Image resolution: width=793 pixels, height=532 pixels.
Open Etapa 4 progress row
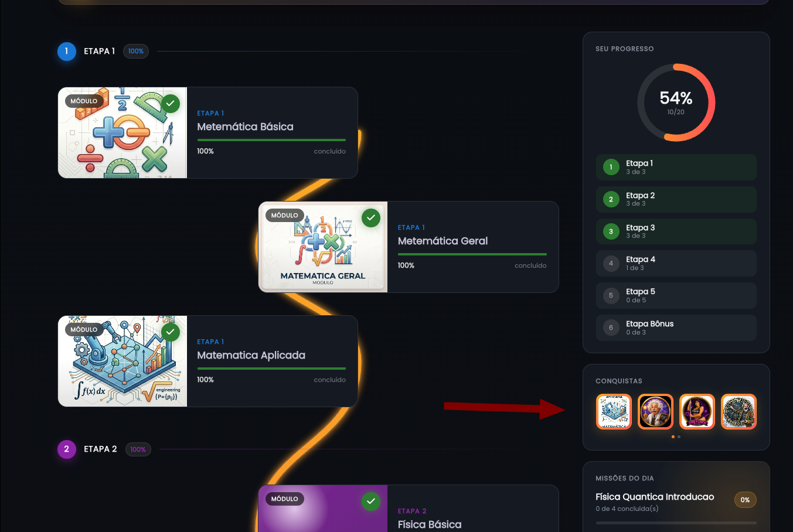[x=676, y=263]
